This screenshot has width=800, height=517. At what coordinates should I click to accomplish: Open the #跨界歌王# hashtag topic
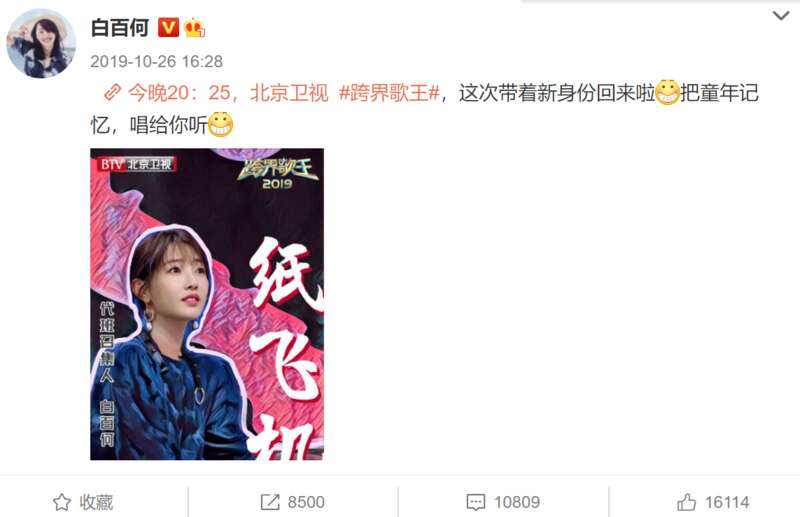[x=389, y=93]
